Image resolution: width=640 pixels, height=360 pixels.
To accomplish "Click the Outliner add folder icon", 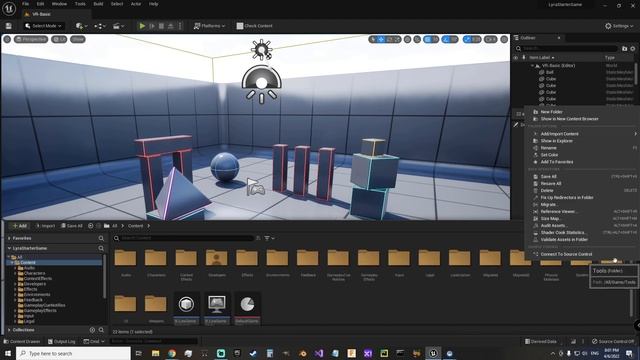I will pyautogui.click(x=624, y=49).
